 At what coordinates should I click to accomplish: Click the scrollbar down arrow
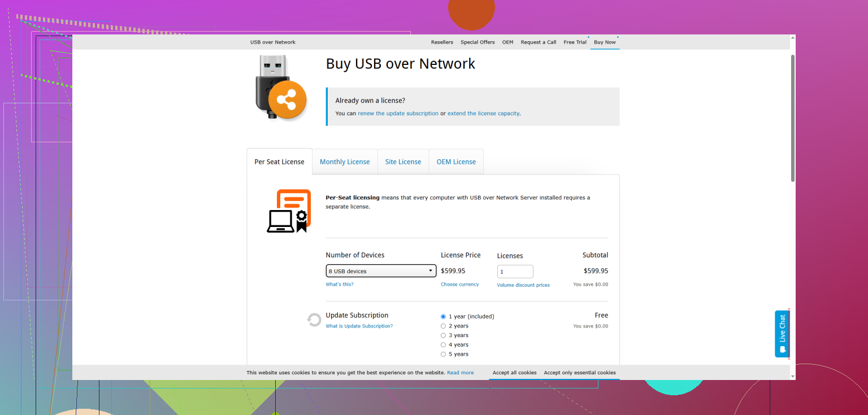[793, 376]
